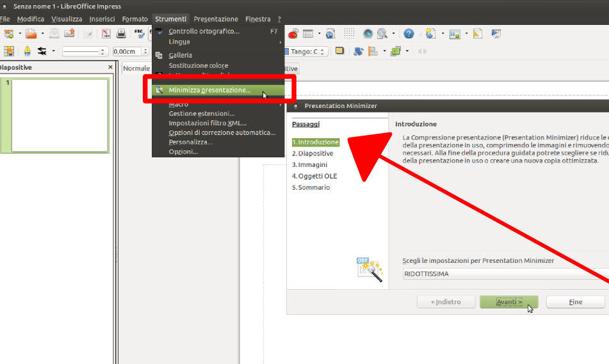Click the Arrow style icon
Screen dimensions: 609x364
pos(42,51)
